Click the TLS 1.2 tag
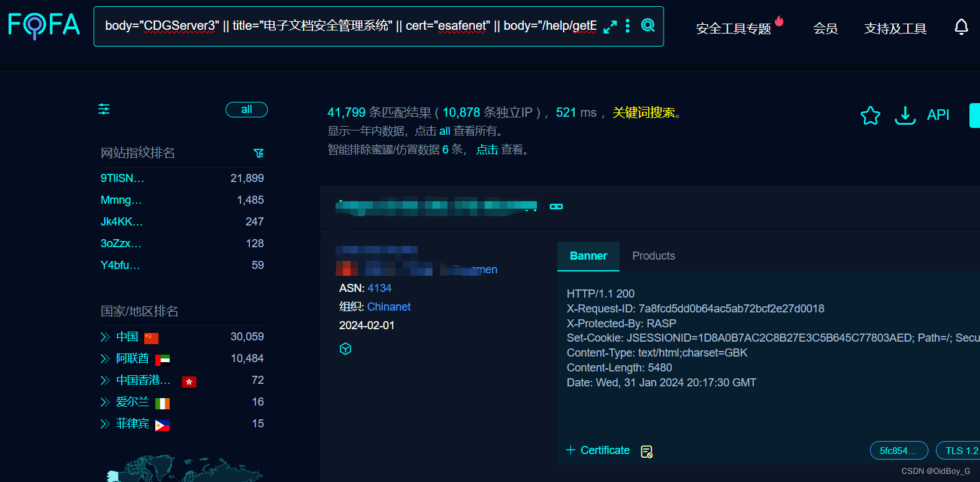The height and width of the screenshot is (482, 980). tap(959, 451)
